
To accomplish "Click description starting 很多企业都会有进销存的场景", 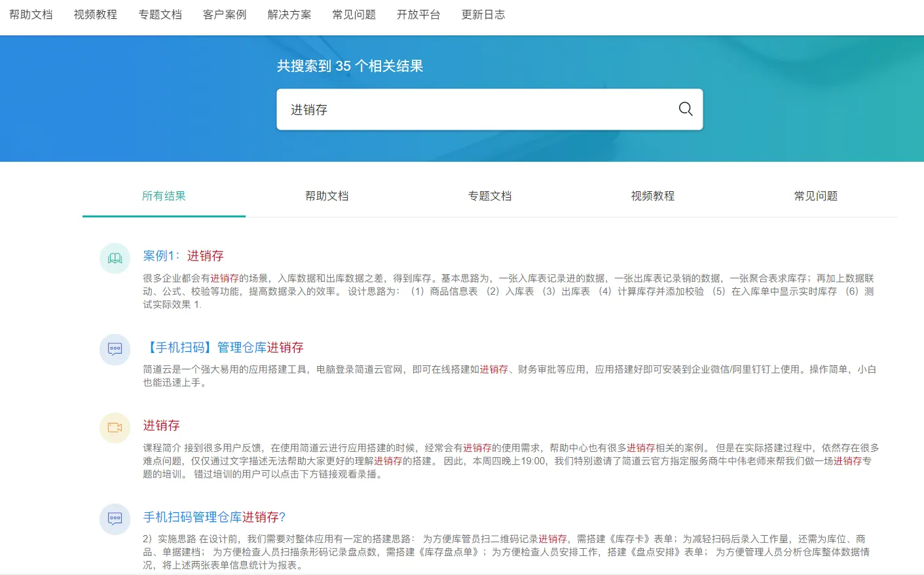I will (x=509, y=291).
